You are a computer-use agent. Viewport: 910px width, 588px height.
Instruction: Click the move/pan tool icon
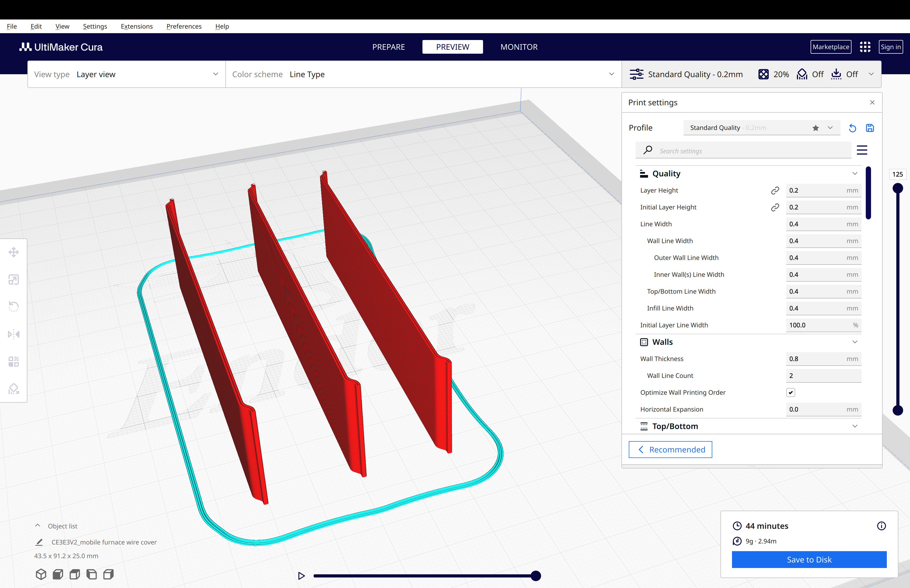pos(14,253)
